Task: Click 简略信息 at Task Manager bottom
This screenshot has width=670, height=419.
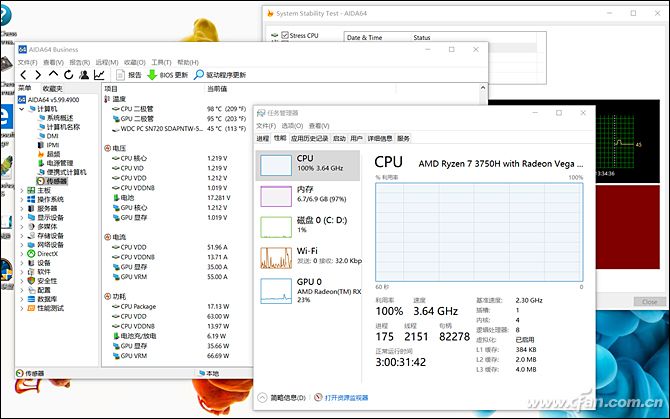Action: click(x=289, y=397)
